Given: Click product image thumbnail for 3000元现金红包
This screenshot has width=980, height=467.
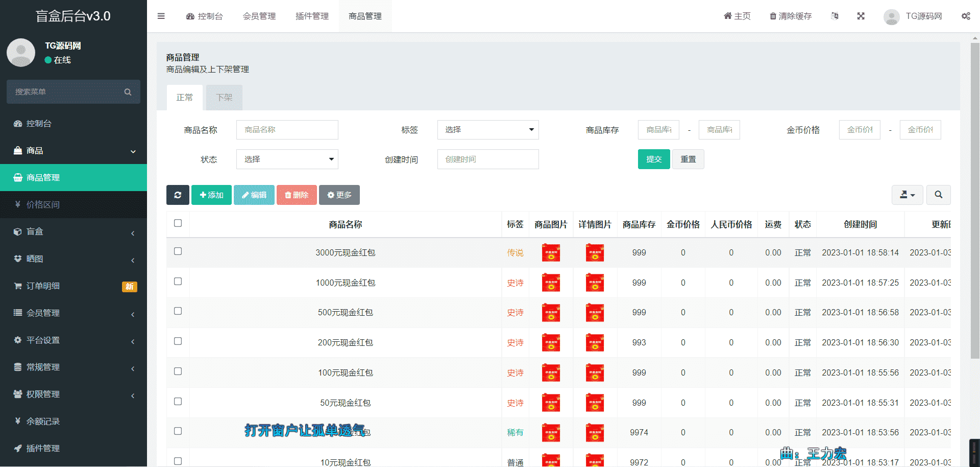Looking at the screenshot, I should point(551,253).
